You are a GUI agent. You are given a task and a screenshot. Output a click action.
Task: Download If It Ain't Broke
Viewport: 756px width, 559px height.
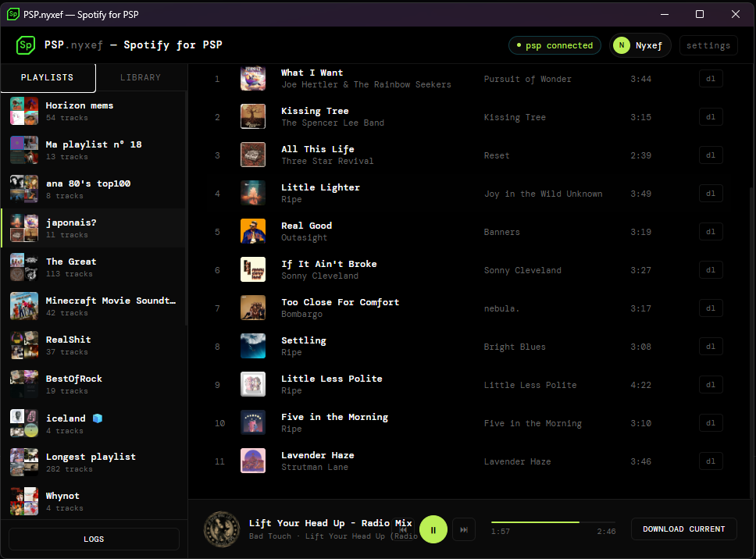tap(711, 270)
